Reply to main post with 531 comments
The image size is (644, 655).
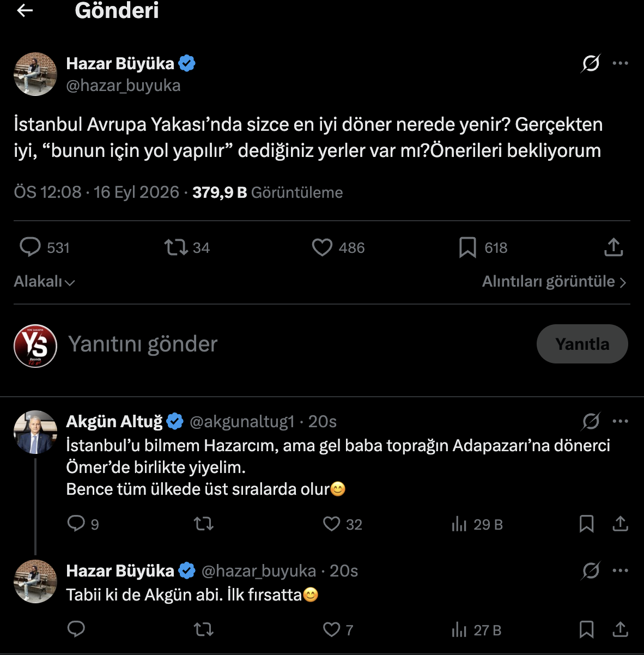point(45,247)
